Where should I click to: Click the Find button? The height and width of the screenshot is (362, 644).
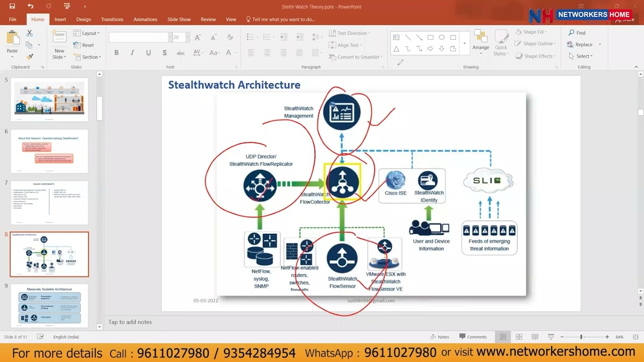point(577,33)
